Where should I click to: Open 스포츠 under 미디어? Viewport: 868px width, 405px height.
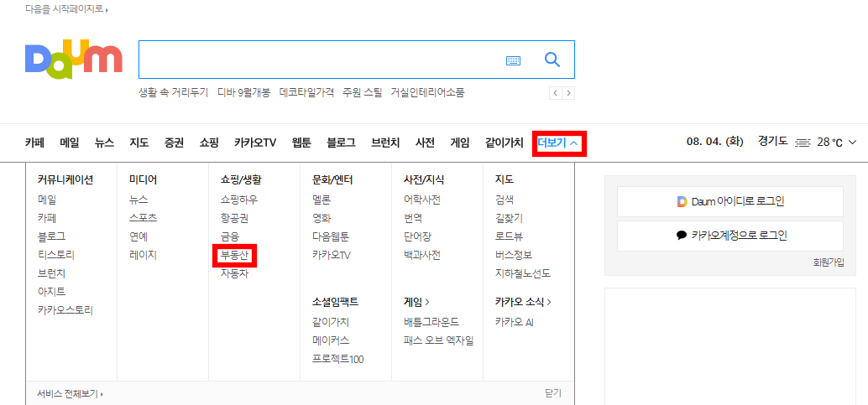coord(143,218)
